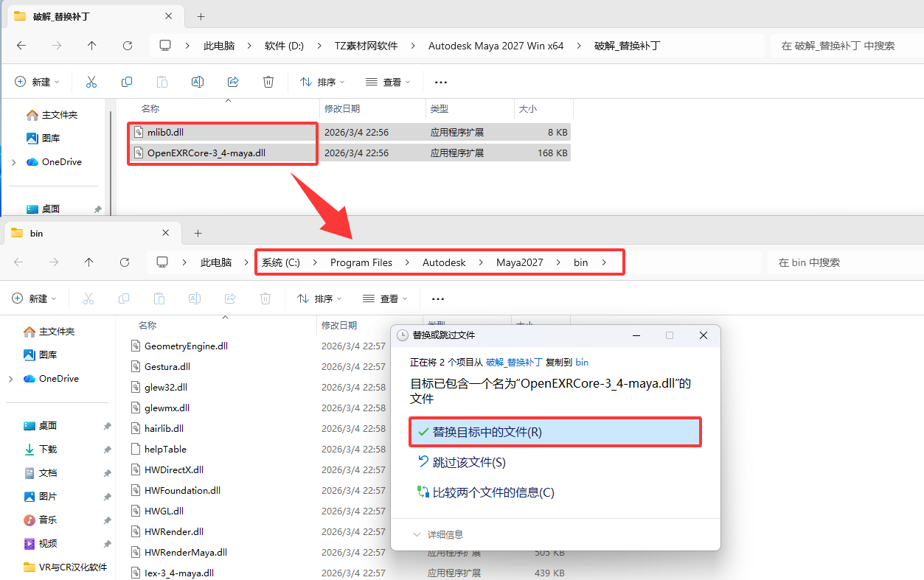This screenshot has width=924, height=580.
Task: Open 查看 dropdown in top window
Action: click(388, 82)
